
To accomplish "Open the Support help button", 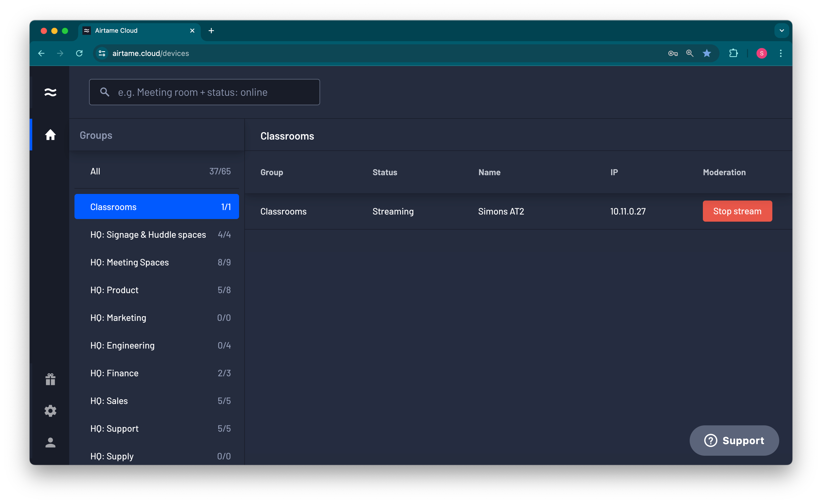I will click(734, 440).
